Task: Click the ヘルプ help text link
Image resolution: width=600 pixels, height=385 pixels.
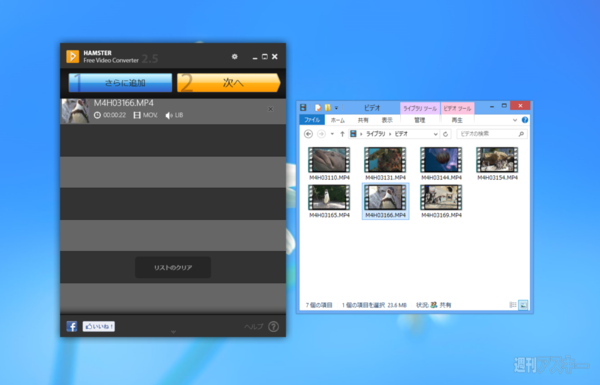Action: pos(254,326)
